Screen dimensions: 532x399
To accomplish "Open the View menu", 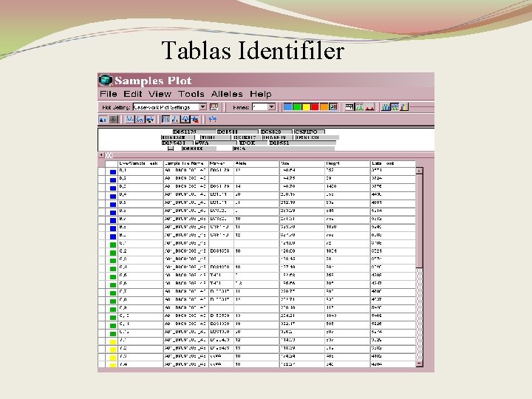I will [160, 94].
